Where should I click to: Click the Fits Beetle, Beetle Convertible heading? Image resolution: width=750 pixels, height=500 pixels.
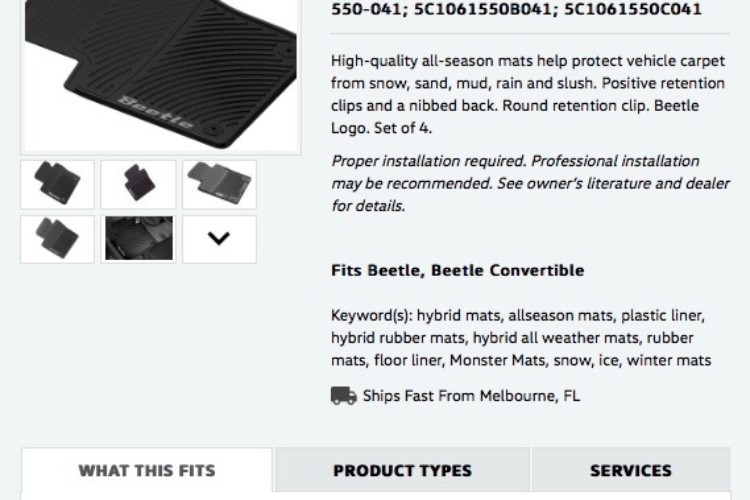[457, 270]
